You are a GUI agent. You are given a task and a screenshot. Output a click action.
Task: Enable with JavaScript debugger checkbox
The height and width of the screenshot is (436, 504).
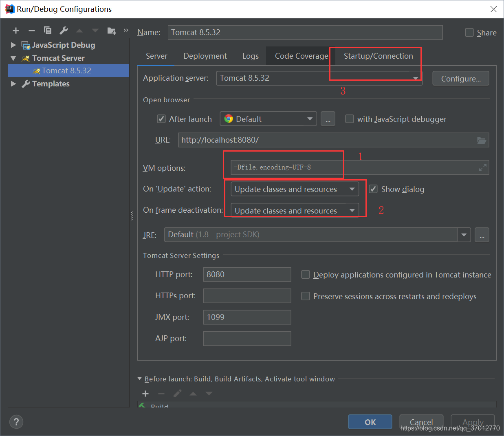(x=349, y=119)
